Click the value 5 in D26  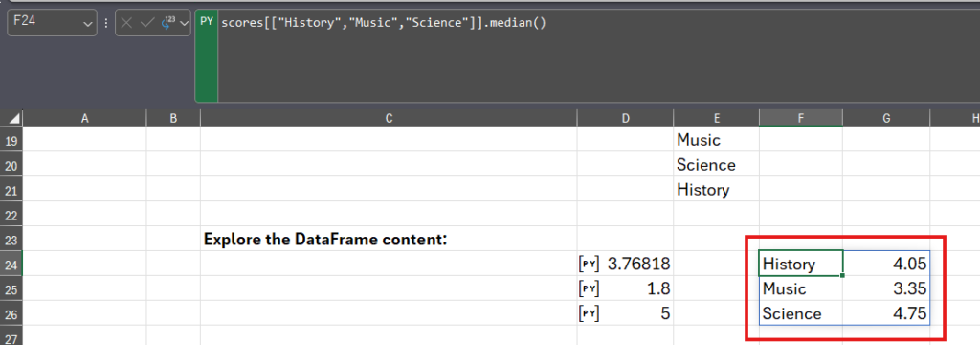click(x=666, y=313)
